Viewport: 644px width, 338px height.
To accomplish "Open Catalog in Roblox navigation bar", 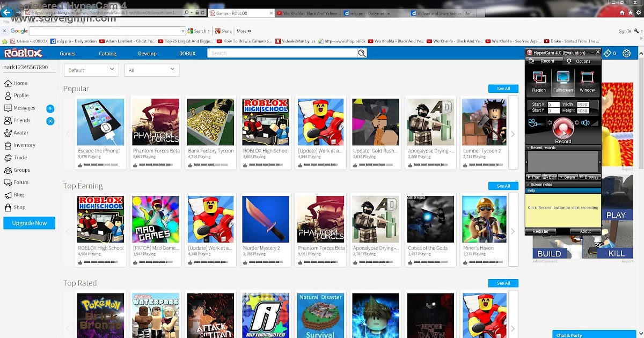I will coord(107,54).
